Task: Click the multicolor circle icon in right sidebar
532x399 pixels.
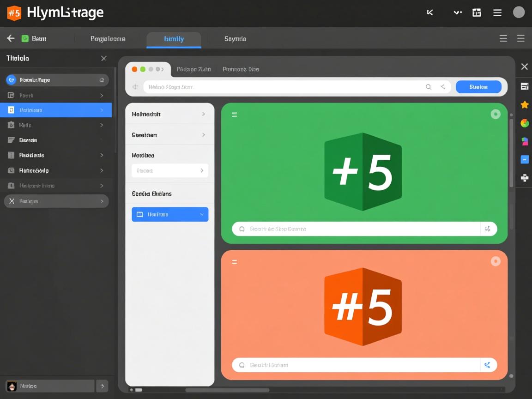Action: pos(525,123)
